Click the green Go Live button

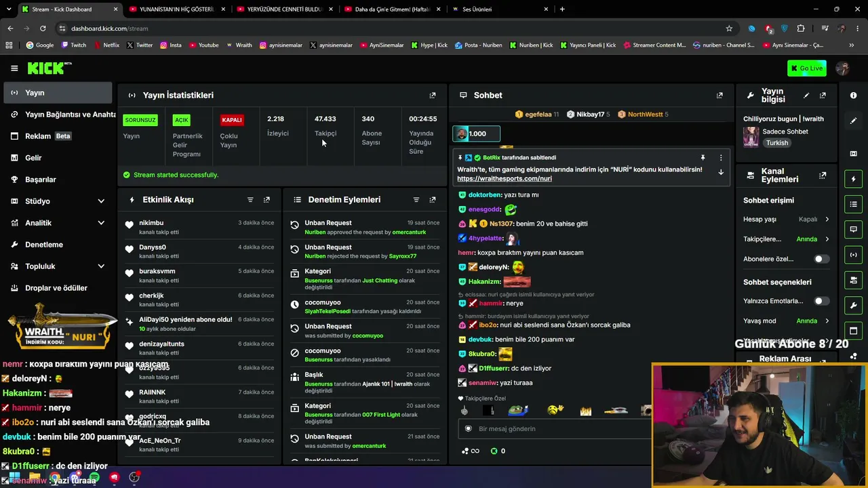coord(807,68)
